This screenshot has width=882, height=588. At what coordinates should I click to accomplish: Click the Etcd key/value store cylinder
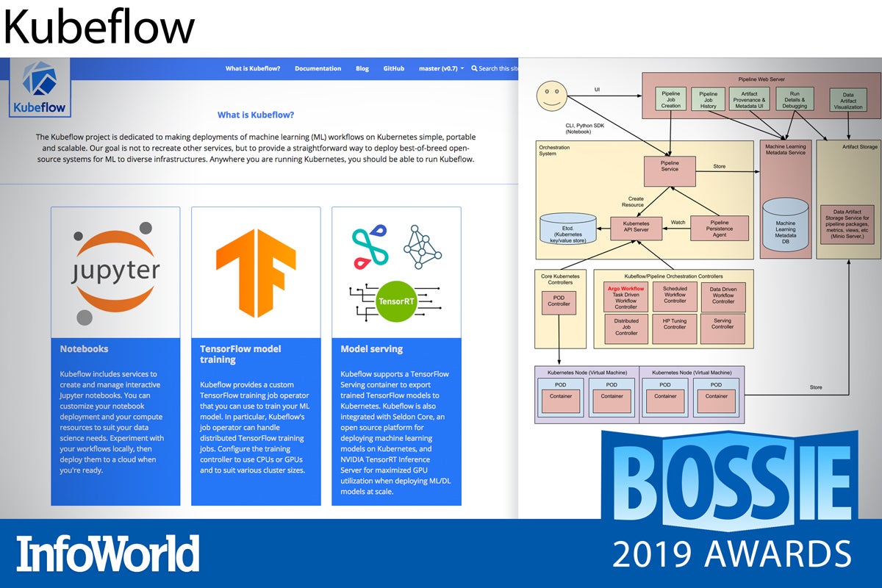567,229
